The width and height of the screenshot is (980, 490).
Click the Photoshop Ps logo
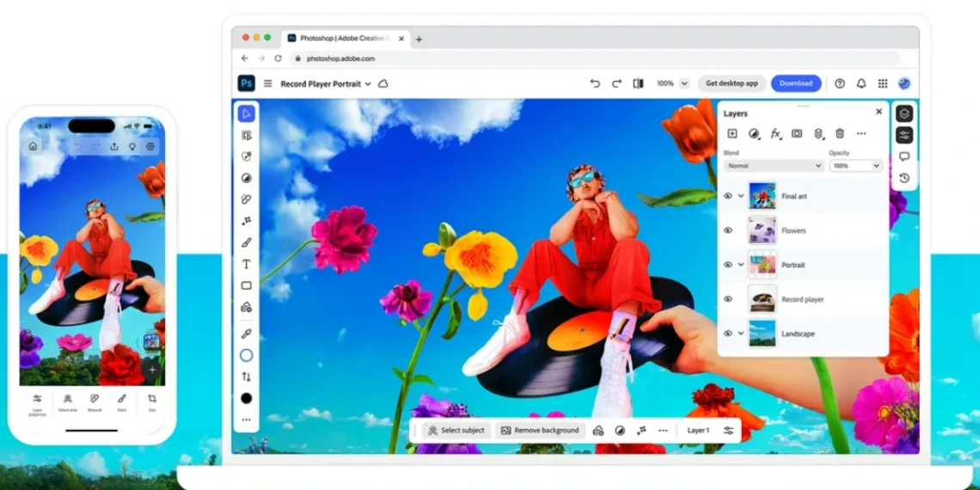246,83
